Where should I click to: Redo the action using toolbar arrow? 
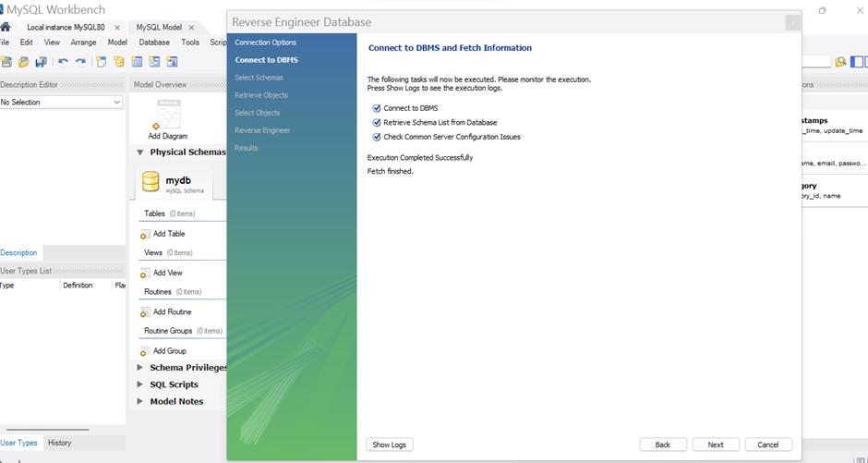(81, 62)
